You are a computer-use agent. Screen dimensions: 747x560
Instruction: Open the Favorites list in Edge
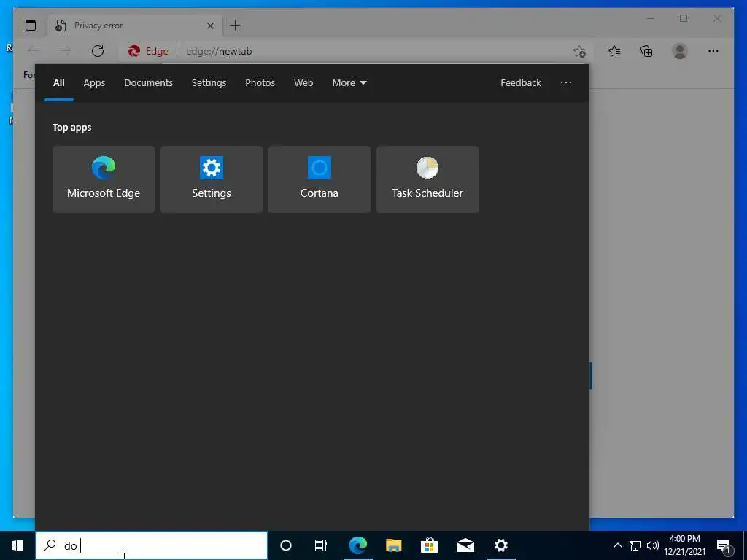[614, 51]
